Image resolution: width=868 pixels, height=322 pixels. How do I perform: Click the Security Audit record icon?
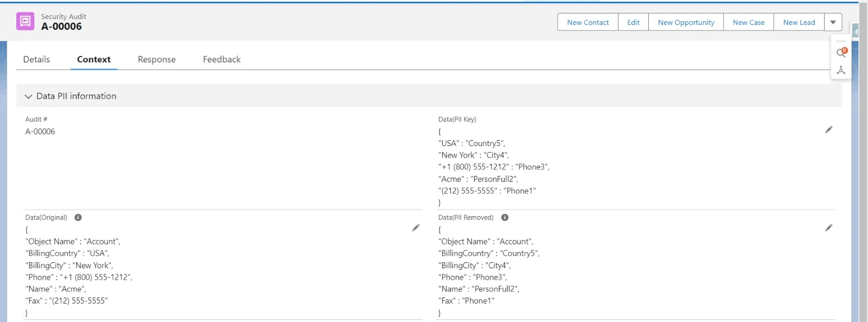coord(25,22)
